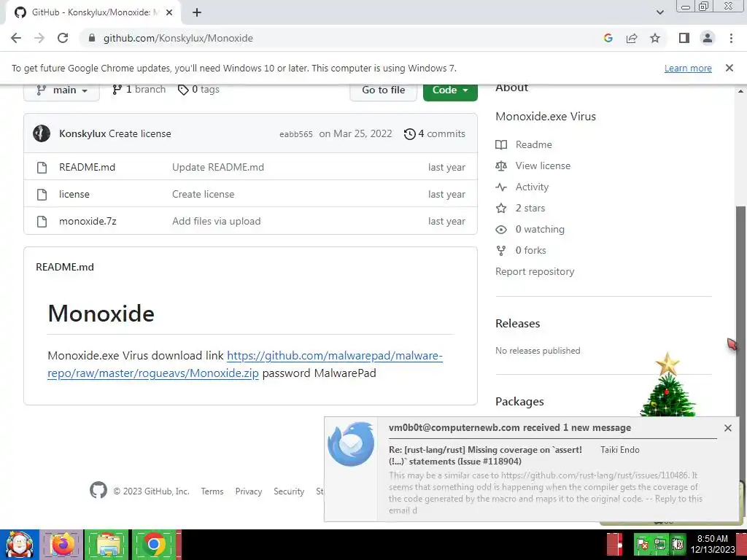Screen dimensions: 747x560
Task: Click the Christmas tree desktop gadget
Action: [668, 385]
